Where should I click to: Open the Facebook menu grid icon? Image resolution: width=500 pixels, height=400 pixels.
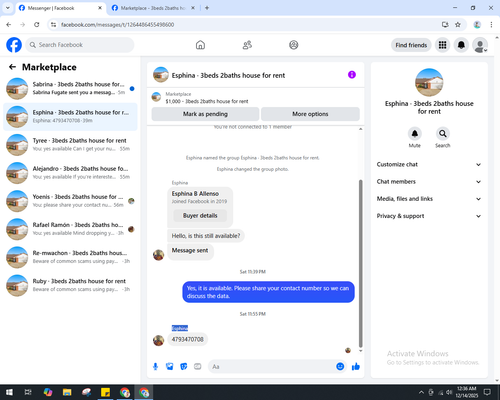[442, 45]
